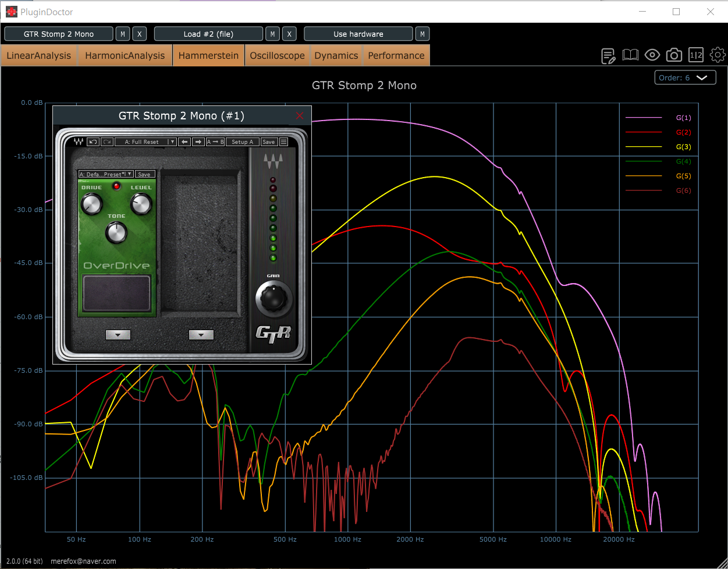Click the PluginDoctor app logo
728x569 pixels.
11,12
